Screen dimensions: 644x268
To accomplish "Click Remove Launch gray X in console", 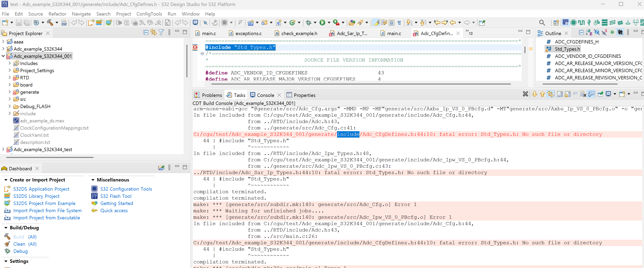I will point(525,94).
